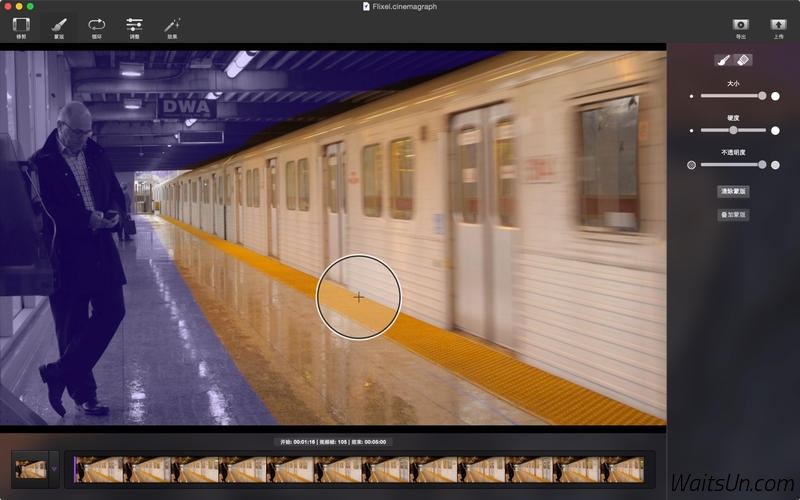Click the start time and frame count readout

[x=333, y=442]
